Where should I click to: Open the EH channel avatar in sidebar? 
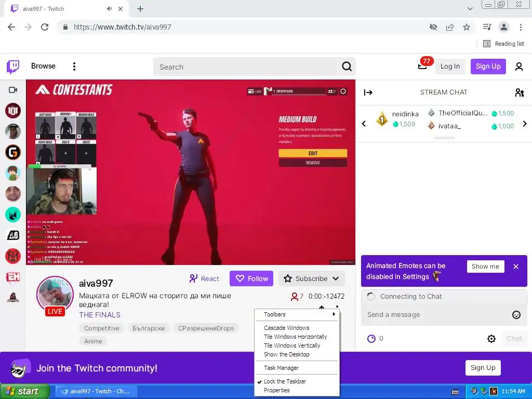[x=13, y=277]
